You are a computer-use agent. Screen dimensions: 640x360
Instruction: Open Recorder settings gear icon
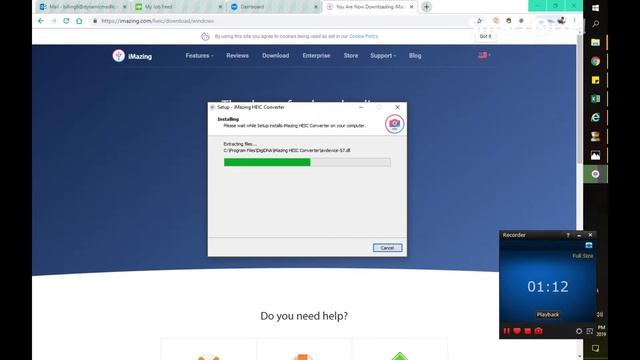point(579,331)
